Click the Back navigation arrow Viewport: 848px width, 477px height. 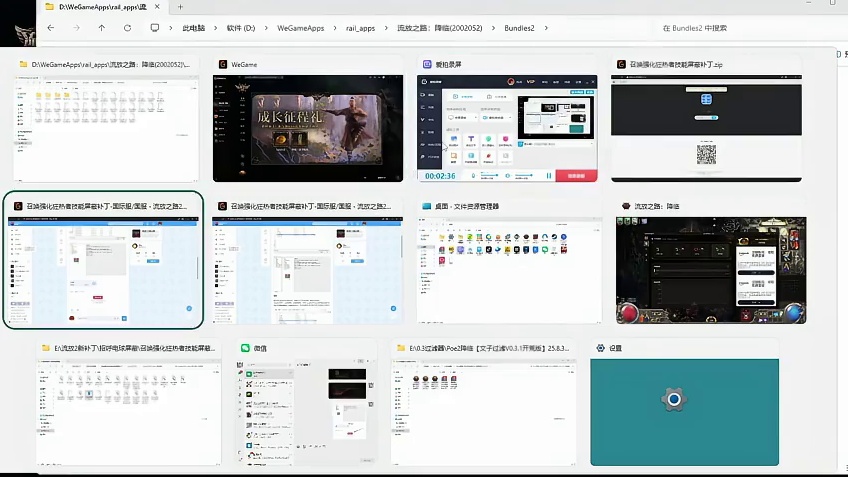click(50, 28)
